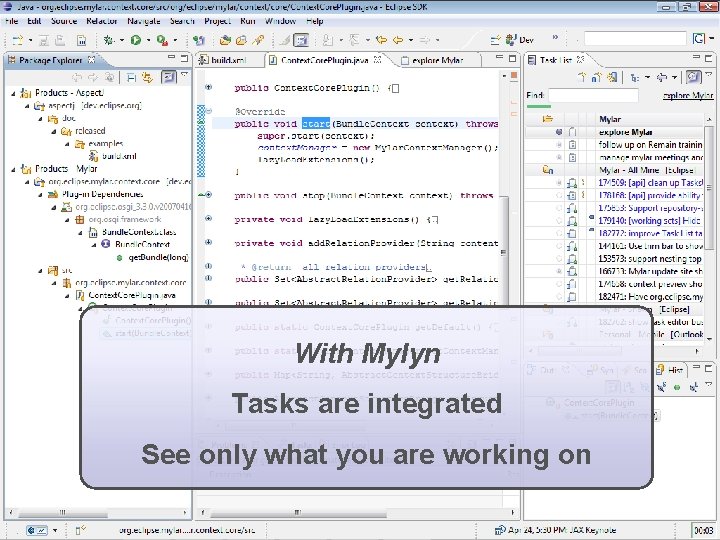
Task: Minimize the Package Explorer view
Action: pos(171,58)
